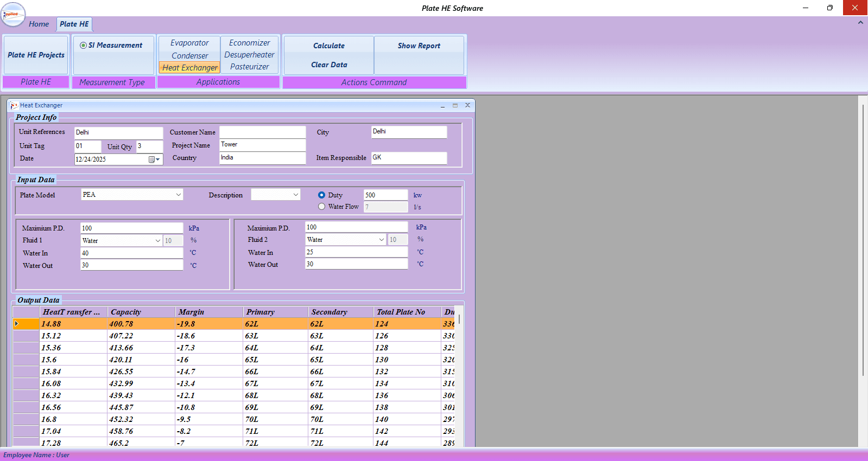
Task: Select capacity cell 407.22
Action: 142,336
